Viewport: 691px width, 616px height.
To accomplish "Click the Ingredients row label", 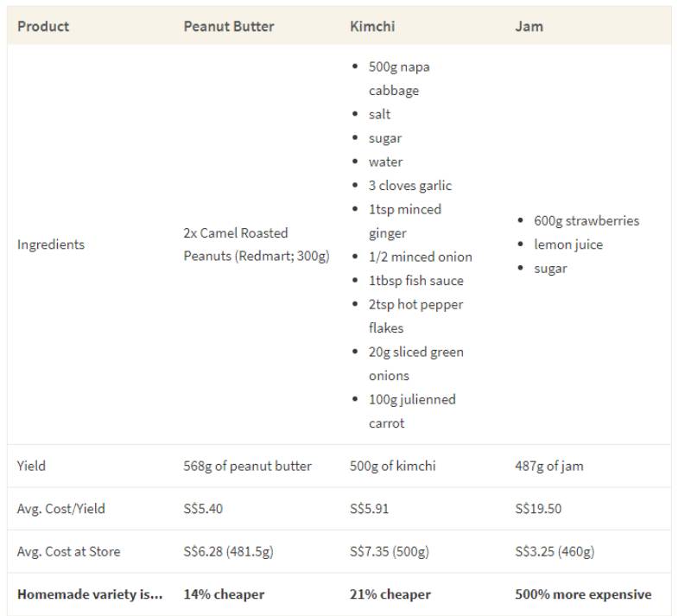I will coord(51,244).
